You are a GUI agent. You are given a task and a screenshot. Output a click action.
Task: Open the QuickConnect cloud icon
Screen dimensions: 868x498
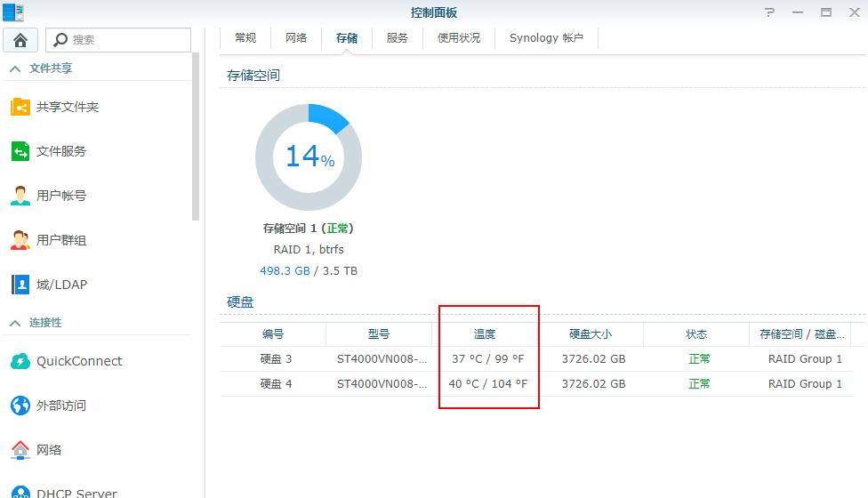click(20, 361)
